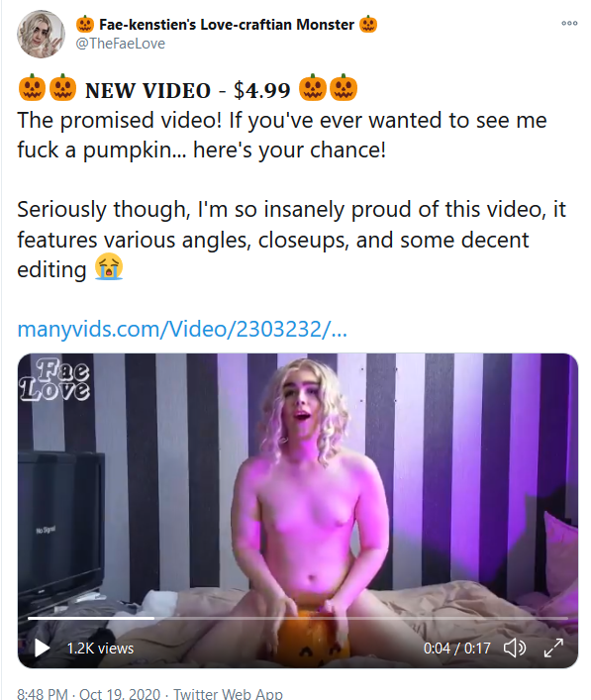Click the video progress bar
The image size is (591, 700).
(298, 618)
